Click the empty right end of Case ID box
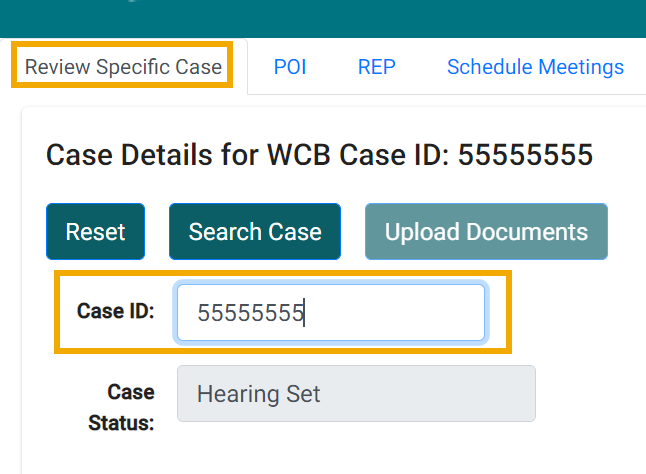 pos(450,313)
